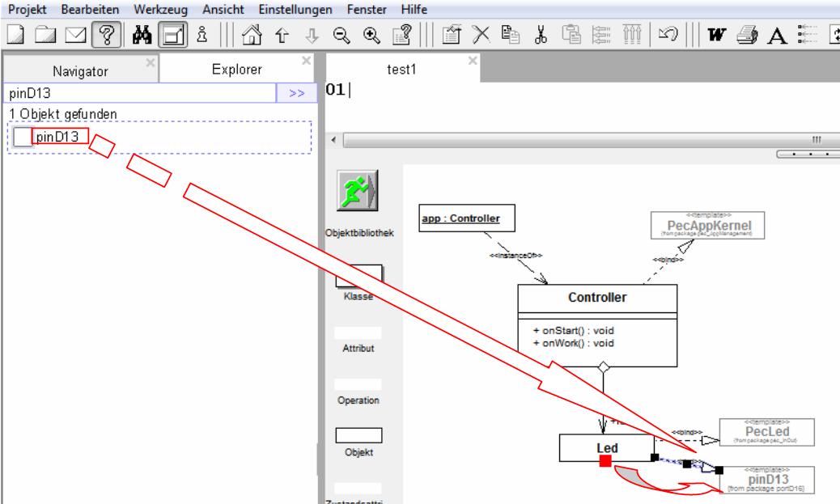Click the new document icon
840x504 pixels.
click(15, 35)
